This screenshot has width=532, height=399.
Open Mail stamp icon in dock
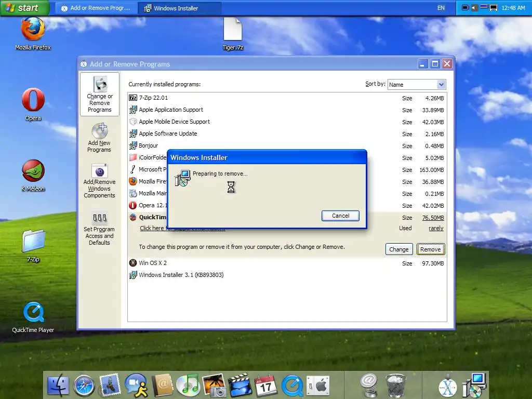click(x=110, y=385)
